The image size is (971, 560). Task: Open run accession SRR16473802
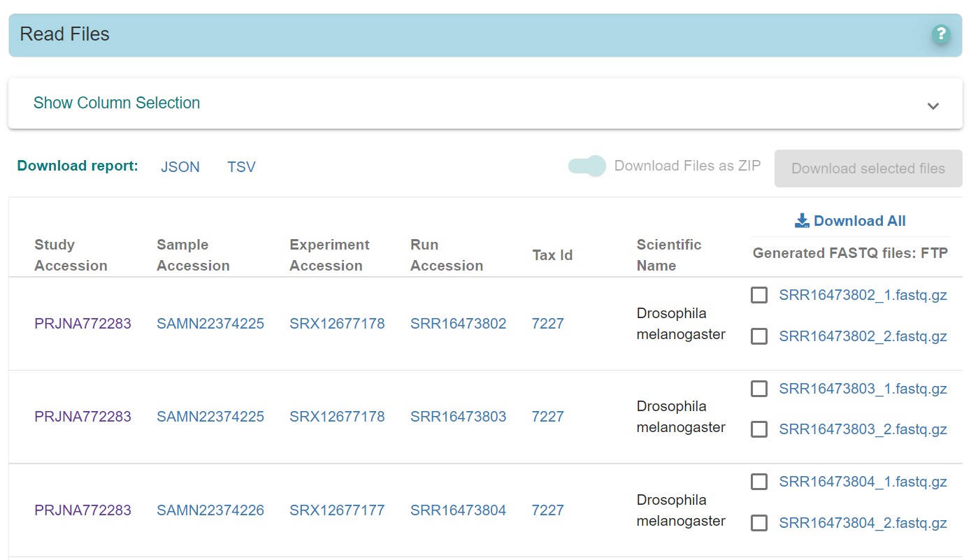[458, 324]
